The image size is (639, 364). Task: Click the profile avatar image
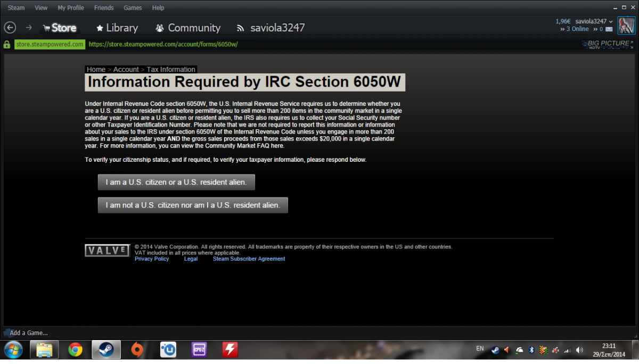(626, 25)
